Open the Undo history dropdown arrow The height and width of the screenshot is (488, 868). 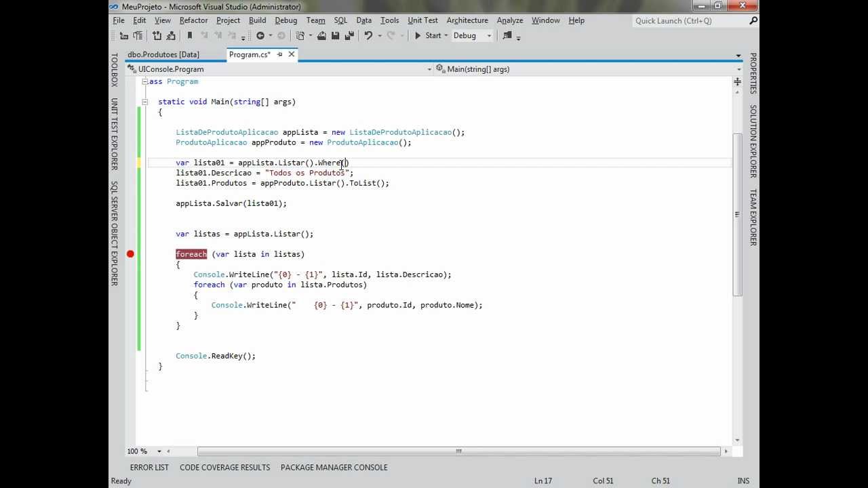pyautogui.click(x=379, y=35)
